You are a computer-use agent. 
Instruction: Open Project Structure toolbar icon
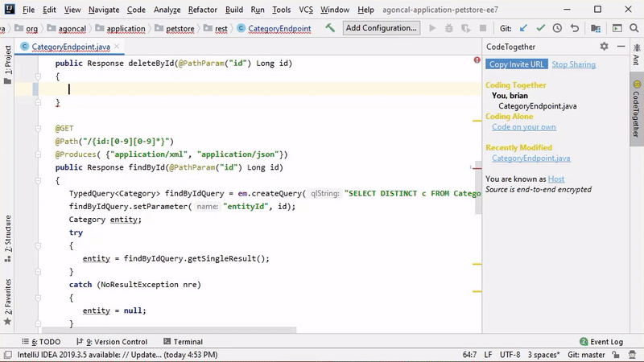(595, 28)
